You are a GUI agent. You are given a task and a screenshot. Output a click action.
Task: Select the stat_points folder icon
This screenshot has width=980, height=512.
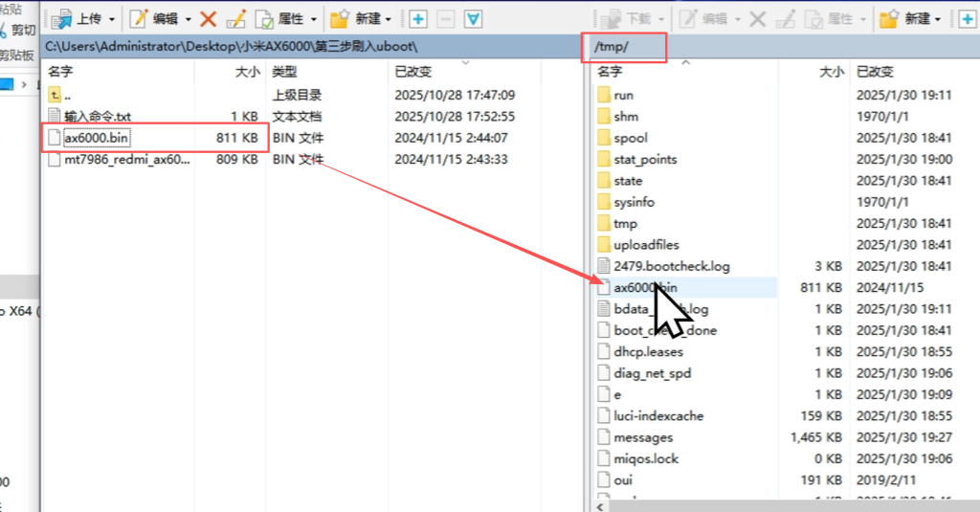coord(604,160)
